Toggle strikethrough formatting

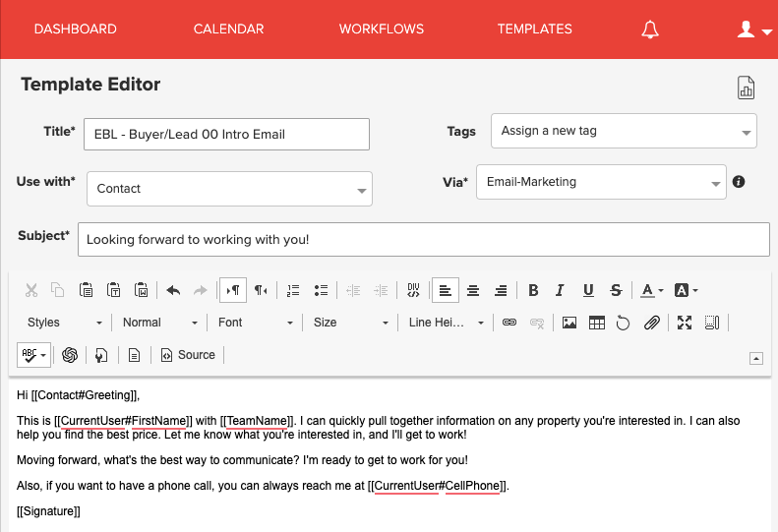tap(616, 290)
